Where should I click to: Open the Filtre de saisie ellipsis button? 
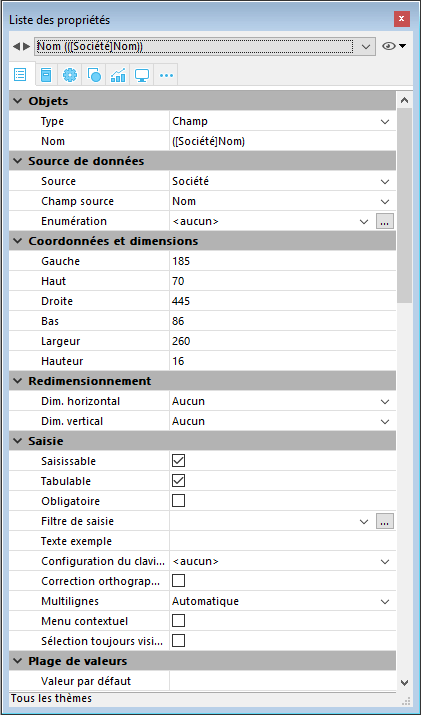coord(385,521)
